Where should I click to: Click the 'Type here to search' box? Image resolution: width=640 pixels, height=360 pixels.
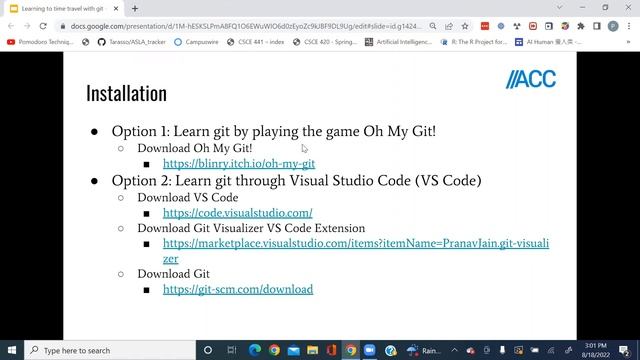coord(110,350)
